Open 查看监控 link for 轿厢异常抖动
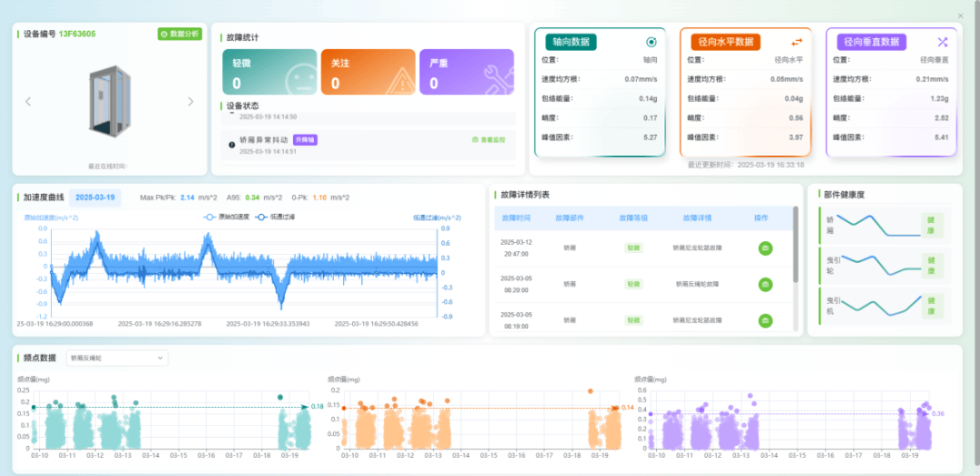The height and width of the screenshot is (476, 980). 488,140
